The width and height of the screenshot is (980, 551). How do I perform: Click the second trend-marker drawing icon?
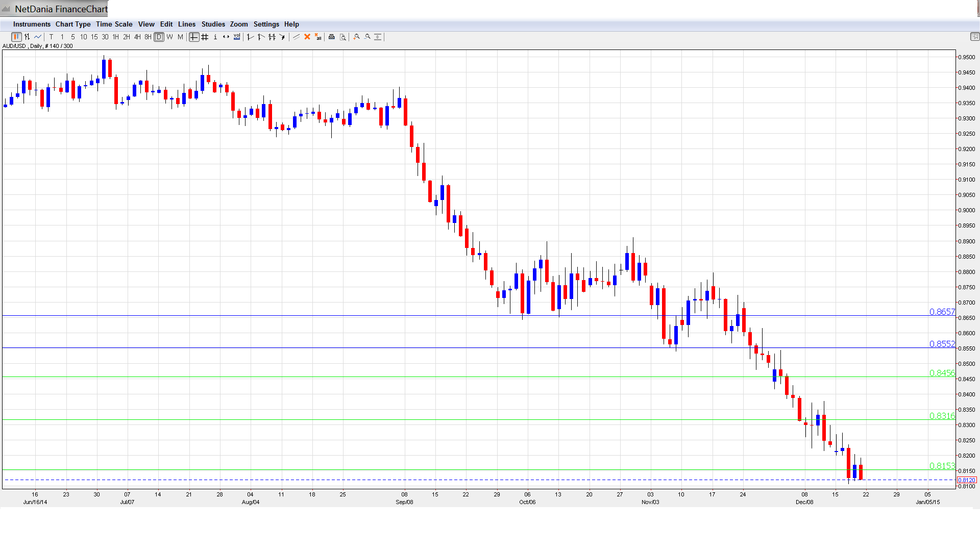[261, 37]
